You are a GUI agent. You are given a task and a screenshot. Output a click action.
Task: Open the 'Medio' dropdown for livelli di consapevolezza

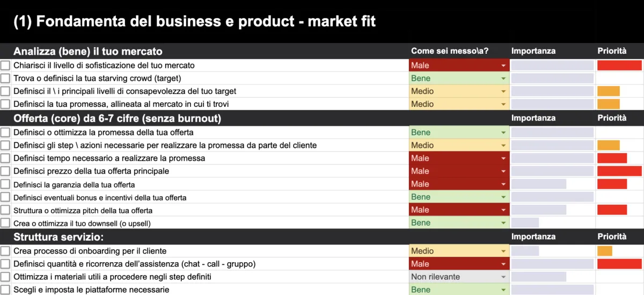coord(459,91)
